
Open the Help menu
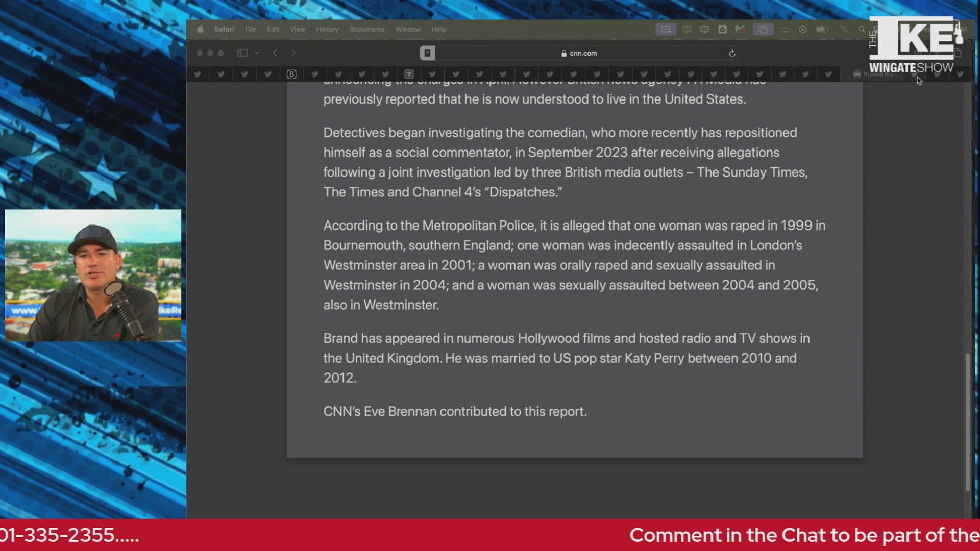(x=438, y=29)
